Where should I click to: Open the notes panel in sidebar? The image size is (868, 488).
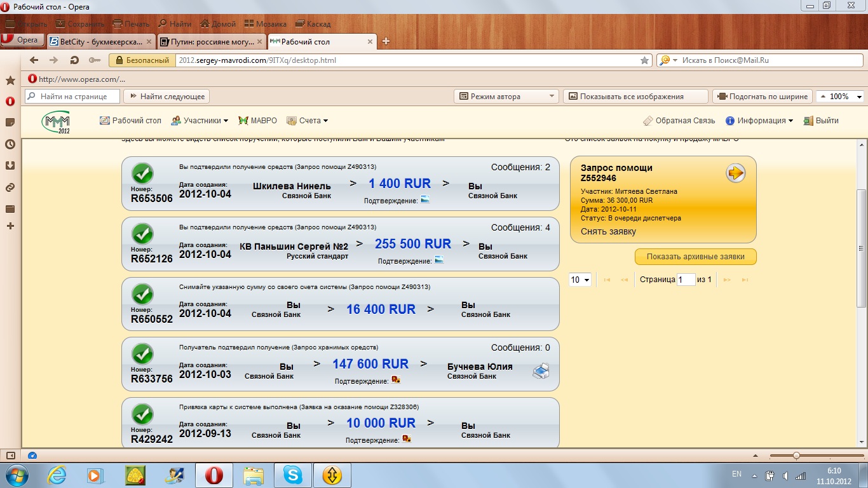click(x=10, y=122)
